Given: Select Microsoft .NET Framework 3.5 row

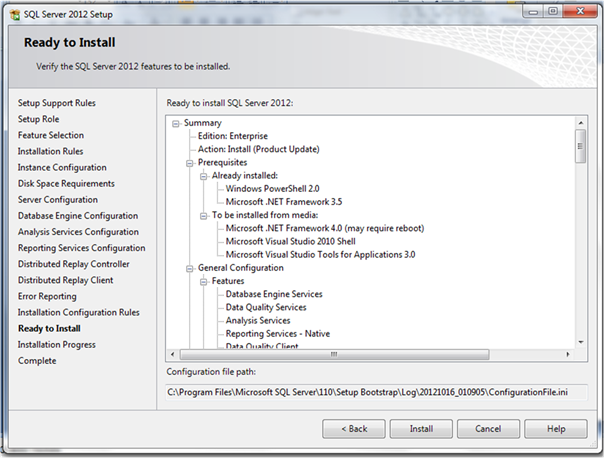Looking at the screenshot, I should click(284, 202).
